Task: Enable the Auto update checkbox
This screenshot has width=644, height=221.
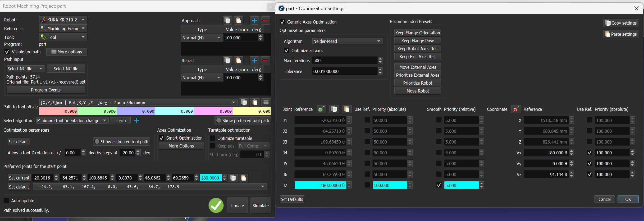Action: 6,201
